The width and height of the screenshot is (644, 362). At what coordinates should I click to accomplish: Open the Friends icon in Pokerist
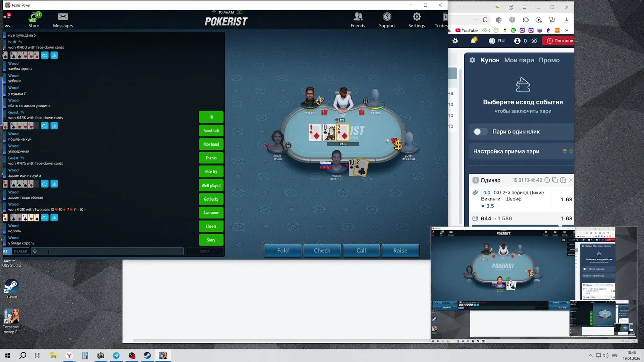click(x=358, y=20)
